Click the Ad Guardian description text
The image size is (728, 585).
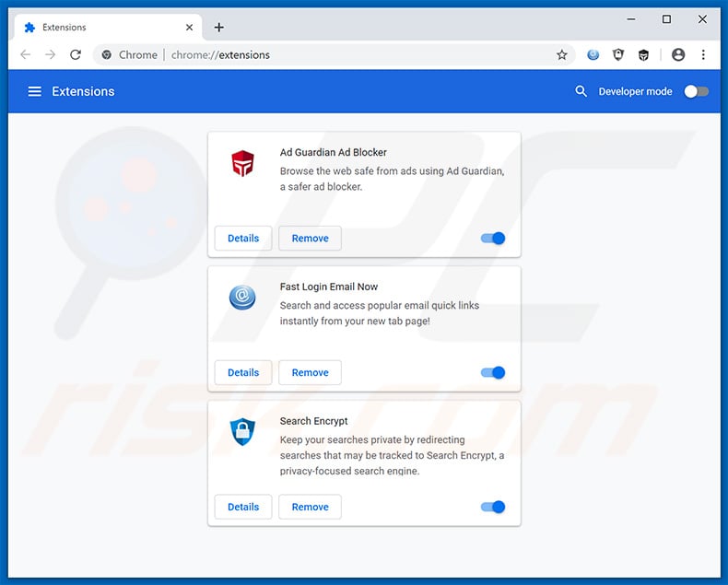point(392,179)
